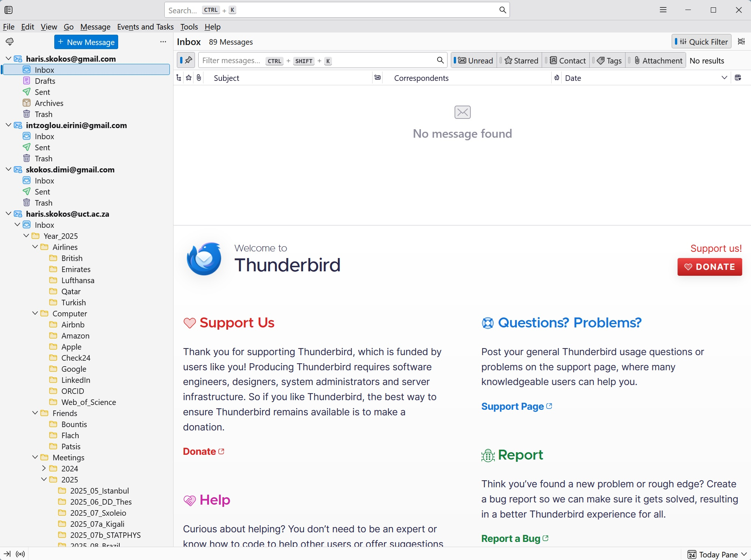Compose with the New Message button
Screen dimensions: 751x560
coord(86,42)
